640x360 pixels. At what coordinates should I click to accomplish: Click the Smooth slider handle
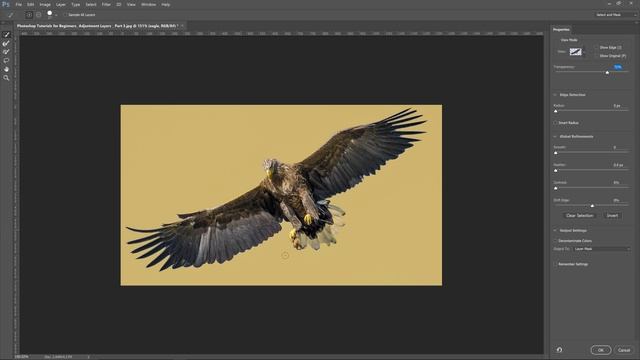click(x=556, y=153)
